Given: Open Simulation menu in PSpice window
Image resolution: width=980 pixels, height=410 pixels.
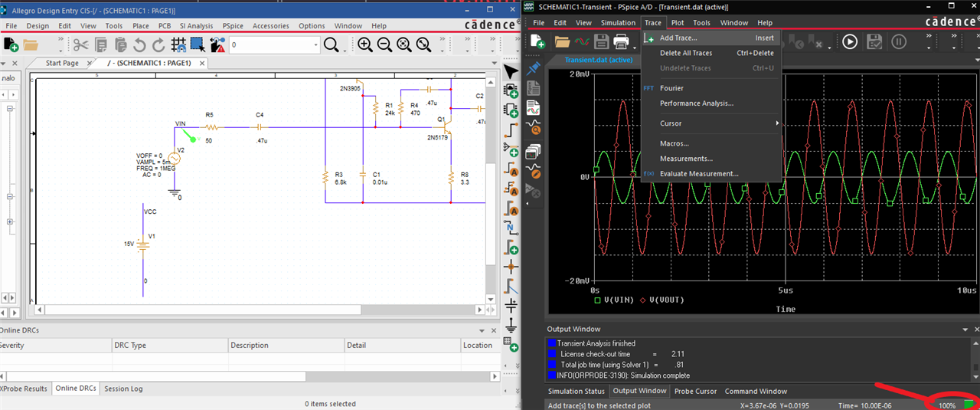Looking at the screenshot, I should (618, 22).
